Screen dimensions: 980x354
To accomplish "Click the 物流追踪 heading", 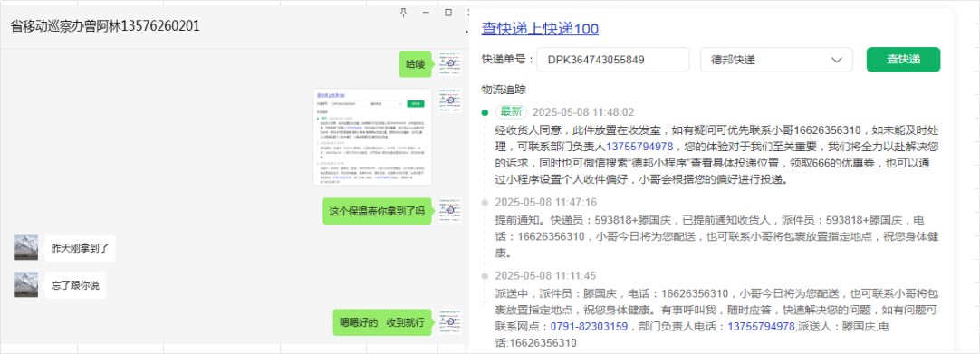I will [x=504, y=90].
